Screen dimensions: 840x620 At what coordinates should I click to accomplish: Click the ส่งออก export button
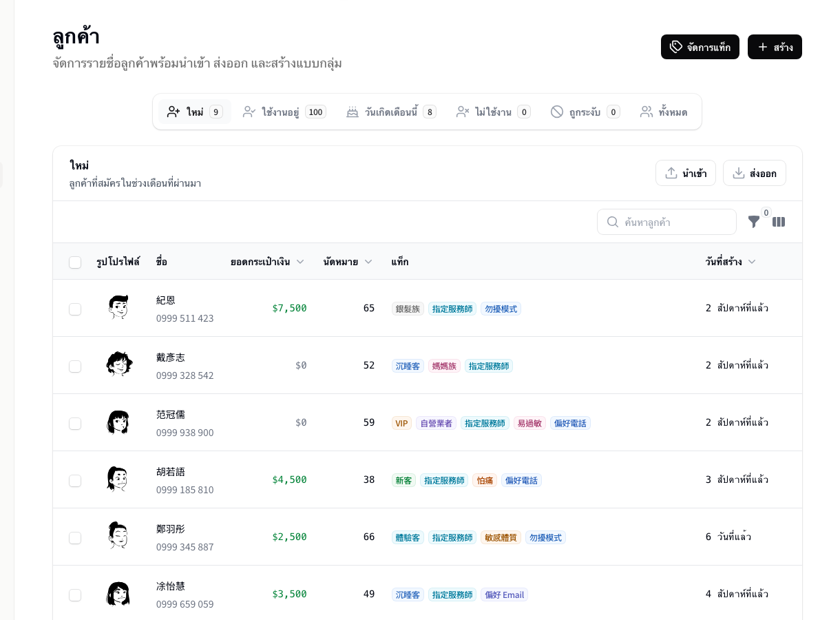coord(755,173)
